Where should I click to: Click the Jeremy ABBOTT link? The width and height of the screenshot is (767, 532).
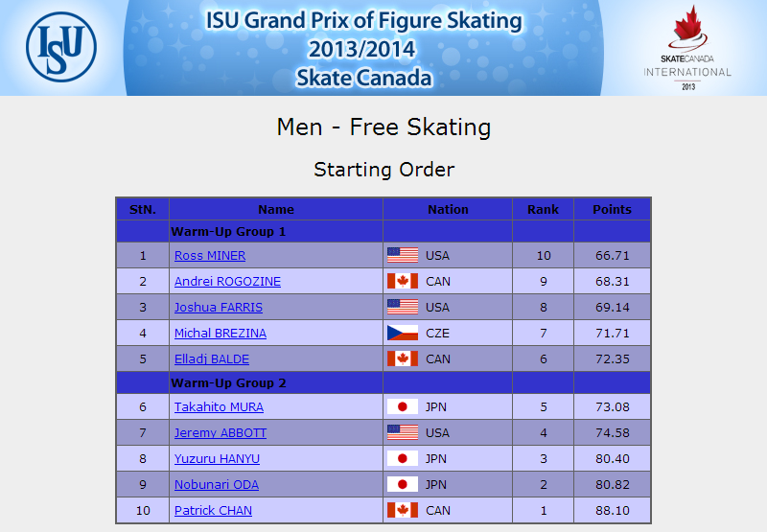click(x=221, y=433)
